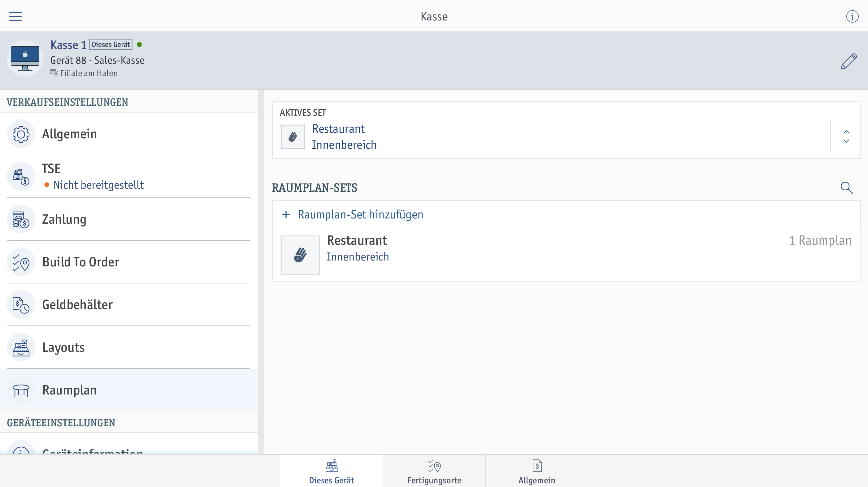Click the Raumplan table icon
The width and height of the screenshot is (868, 487).
point(21,390)
